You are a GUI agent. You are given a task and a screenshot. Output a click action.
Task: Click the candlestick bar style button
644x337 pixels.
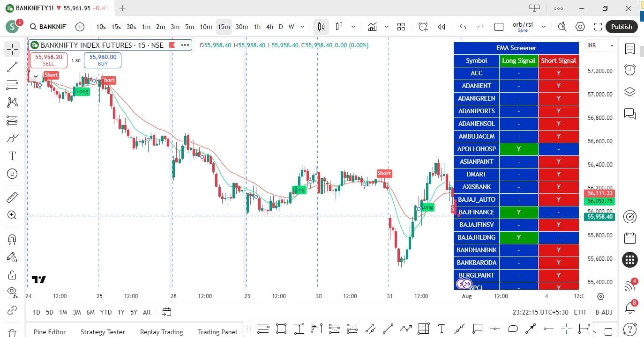[321, 27]
